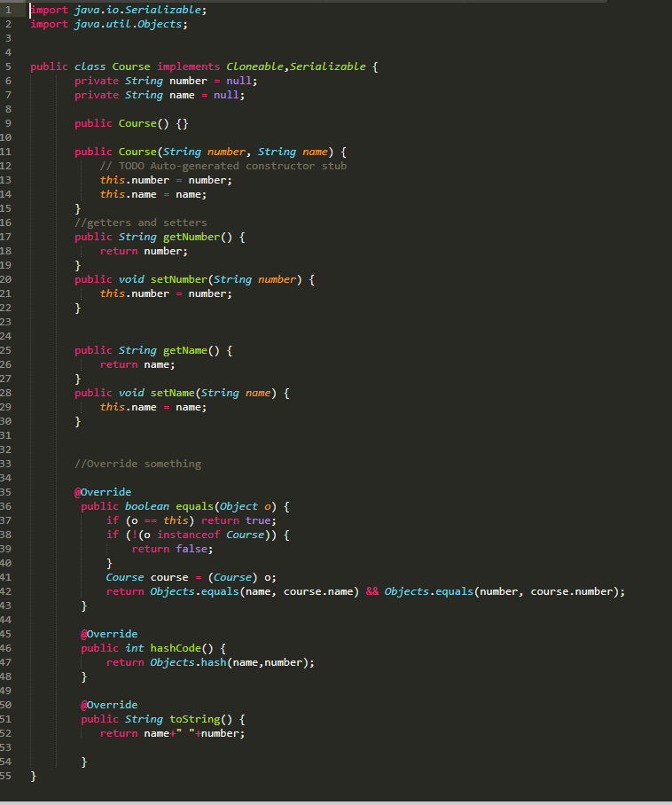
Task: Select the 'class' keyword on line 5
Action: pos(90,66)
